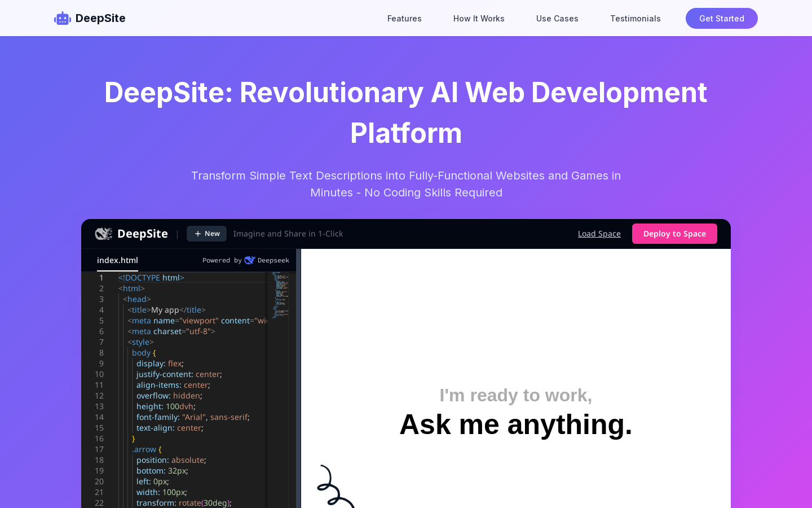Click "I'm ready to work," preview text

516,395
